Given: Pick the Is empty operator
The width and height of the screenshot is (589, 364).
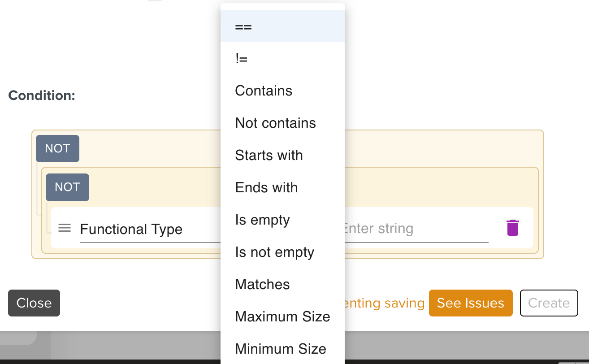Looking at the screenshot, I should 262,220.
